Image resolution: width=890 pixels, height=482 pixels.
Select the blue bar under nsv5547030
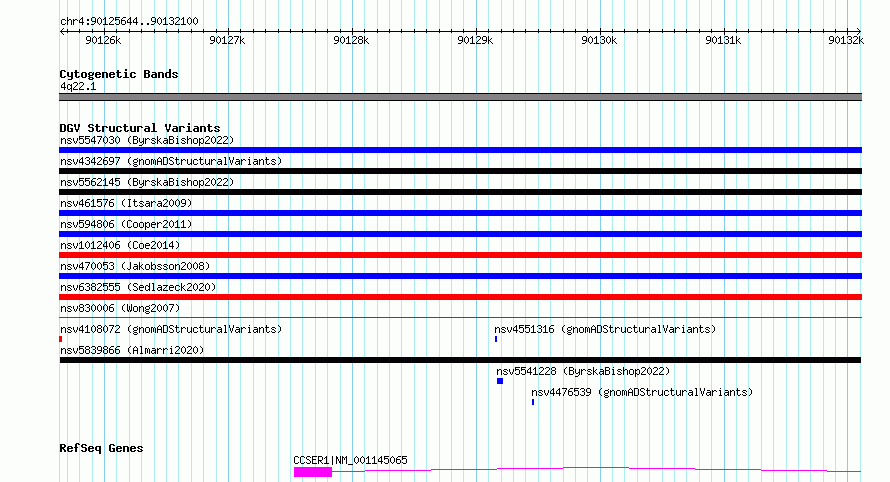[x=460, y=150]
